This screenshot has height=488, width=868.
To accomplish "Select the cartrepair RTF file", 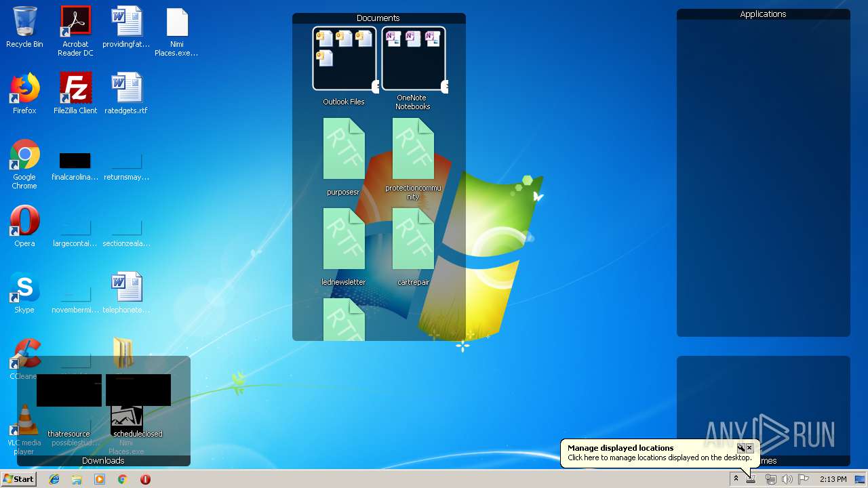I will (x=413, y=247).
